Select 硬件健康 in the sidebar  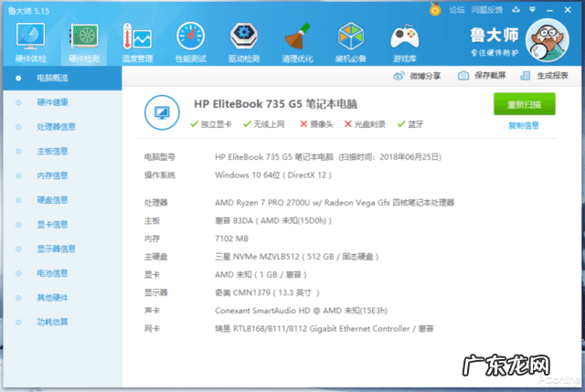click(x=53, y=102)
